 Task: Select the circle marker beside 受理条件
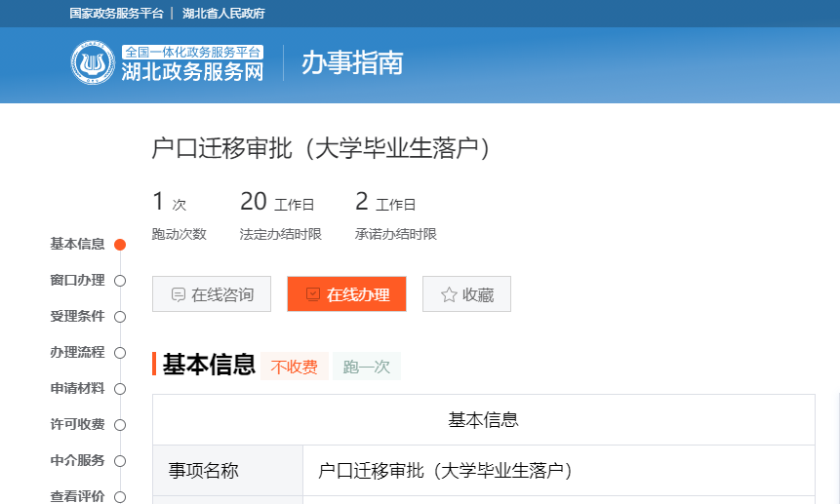tap(120, 317)
